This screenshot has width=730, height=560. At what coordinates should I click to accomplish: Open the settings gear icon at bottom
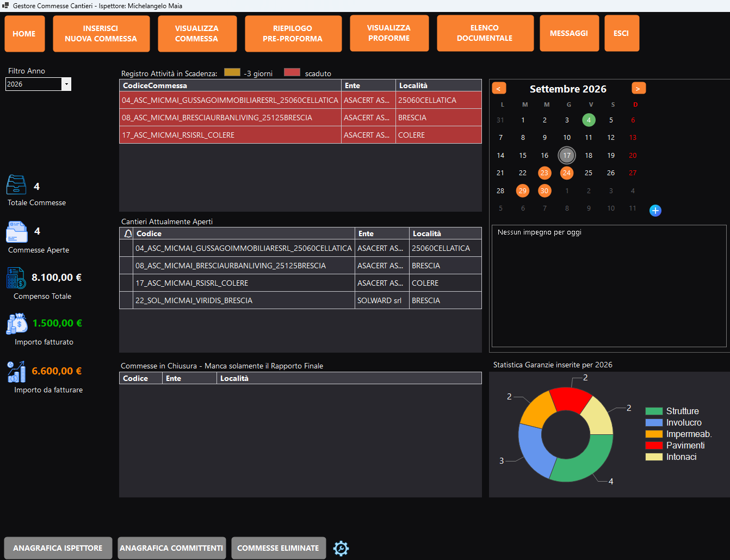341,548
